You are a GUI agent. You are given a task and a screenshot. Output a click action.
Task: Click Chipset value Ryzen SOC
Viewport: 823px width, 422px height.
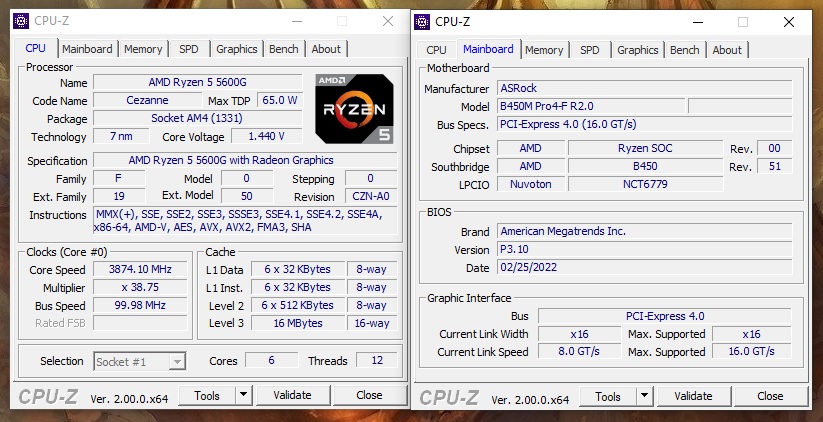(645, 149)
